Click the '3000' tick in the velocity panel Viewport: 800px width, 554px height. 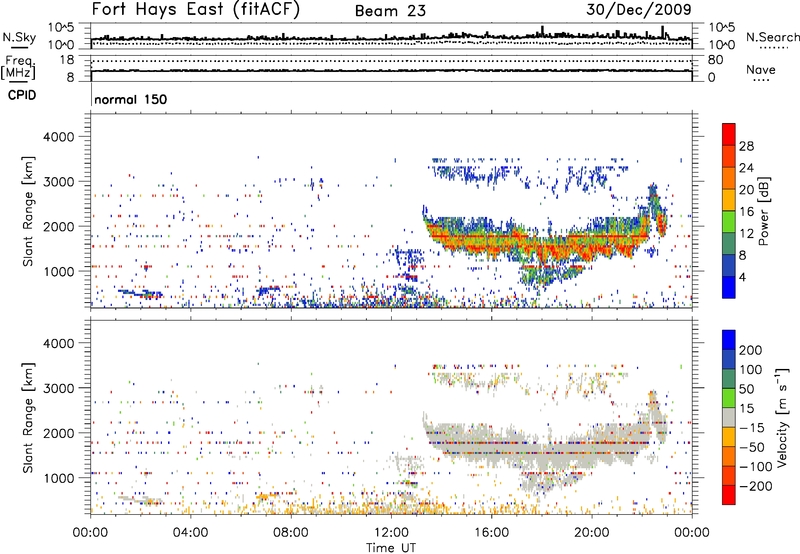point(59,388)
